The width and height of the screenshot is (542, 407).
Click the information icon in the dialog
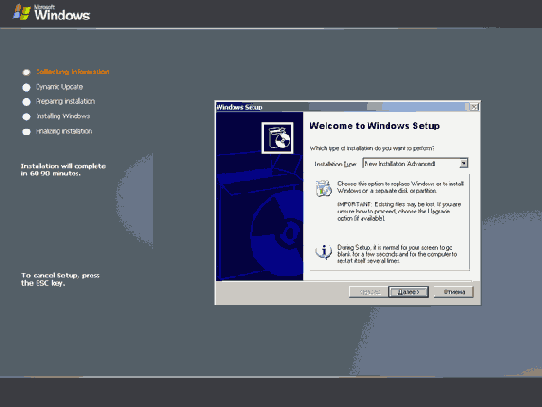tap(324, 252)
